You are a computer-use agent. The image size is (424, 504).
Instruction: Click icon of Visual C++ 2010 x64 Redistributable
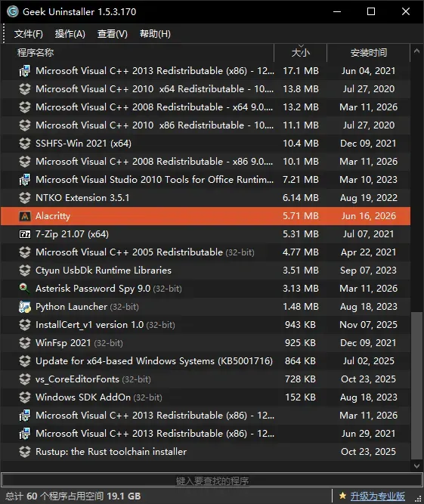pos(25,89)
